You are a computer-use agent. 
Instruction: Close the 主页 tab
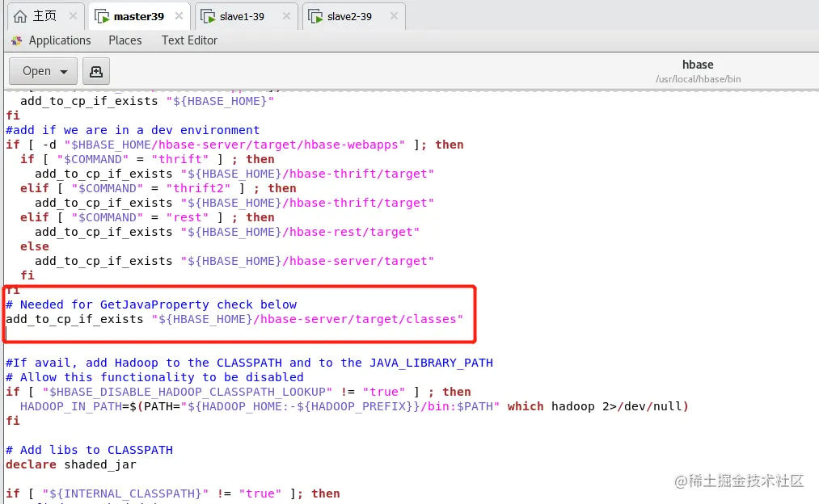[x=73, y=16]
